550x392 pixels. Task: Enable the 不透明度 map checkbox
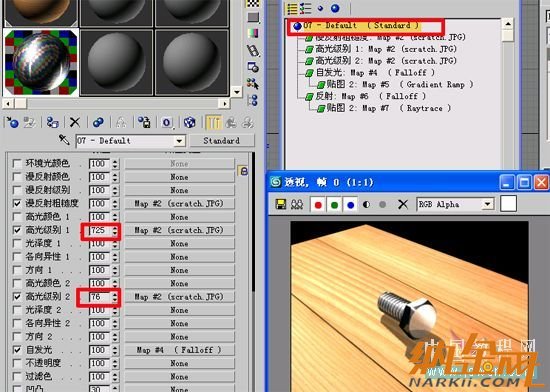[17, 363]
